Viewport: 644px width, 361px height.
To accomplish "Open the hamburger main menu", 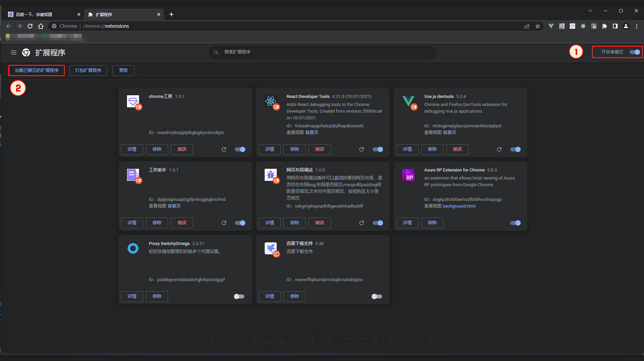I will click(x=14, y=52).
